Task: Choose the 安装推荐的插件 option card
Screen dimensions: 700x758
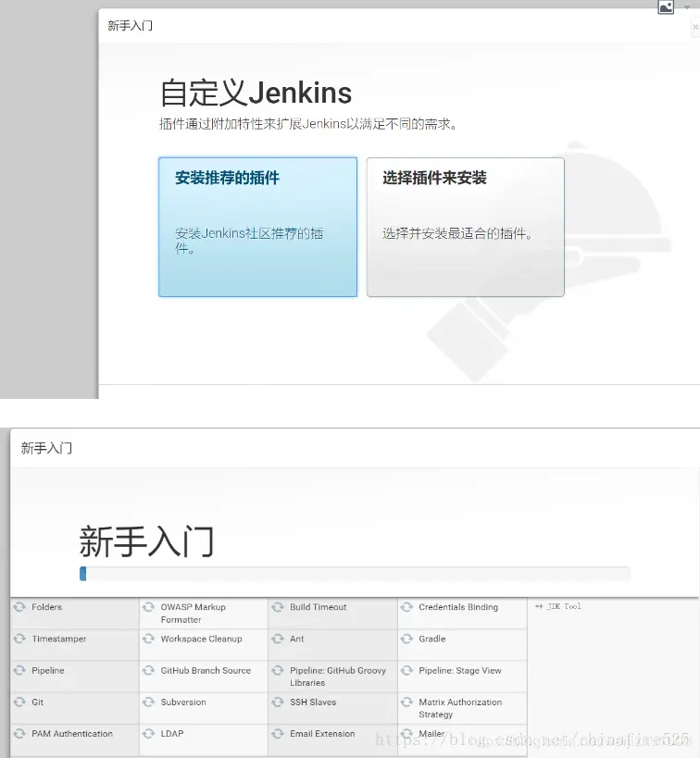Action: coord(257,227)
